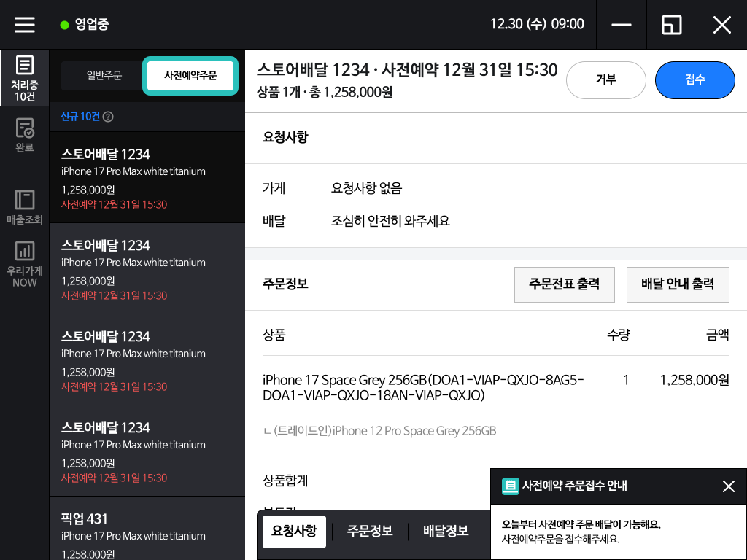
Task: Click the 금액 column header
Action: (x=718, y=335)
